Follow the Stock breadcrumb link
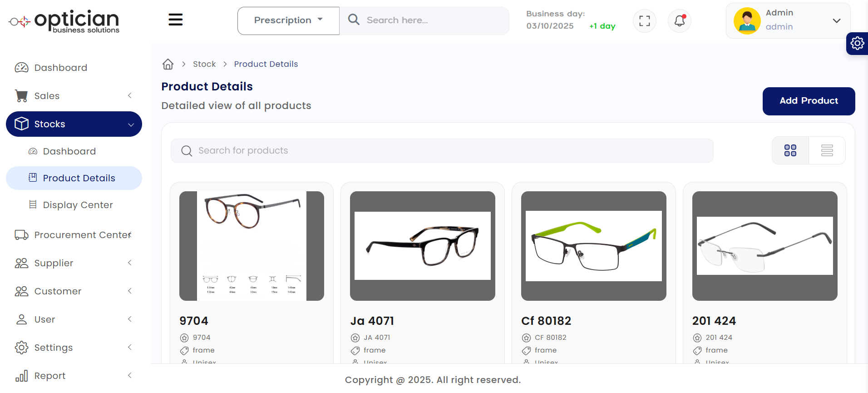Image resolution: width=868 pixels, height=393 pixels. click(204, 64)
